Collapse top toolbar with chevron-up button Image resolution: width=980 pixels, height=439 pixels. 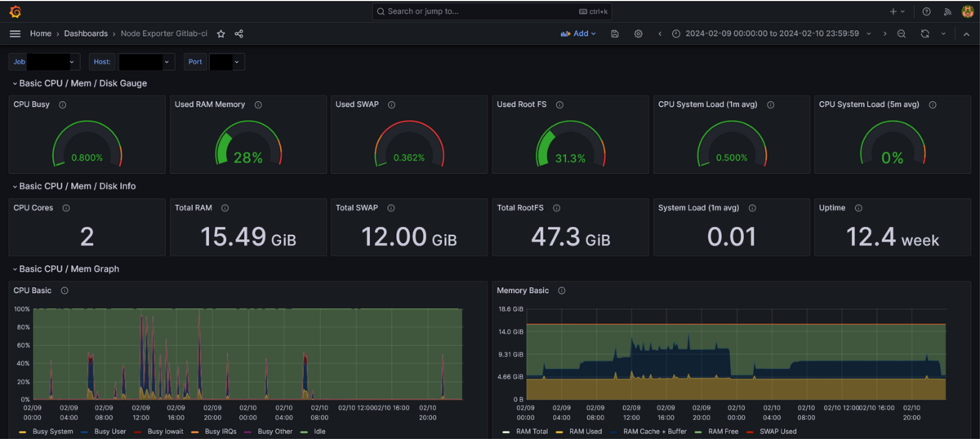point(966,33)
